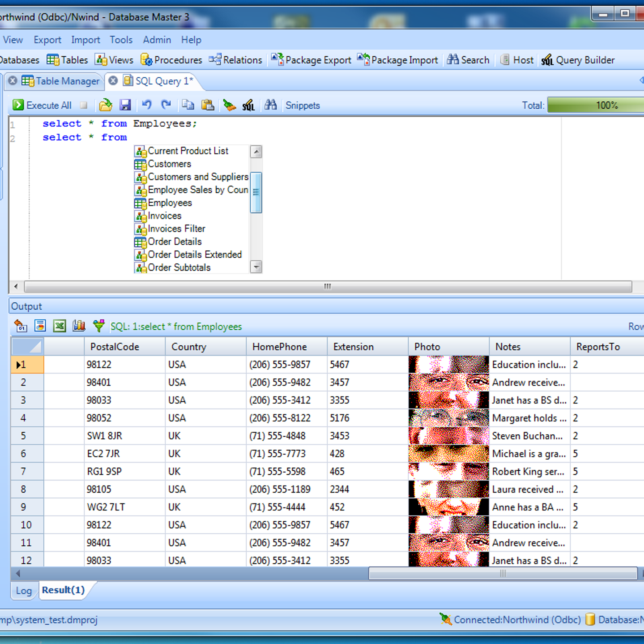This screenshot has height=644, width=644.
Task: Close the SQL Query 1 tab
Action: tap(114, 80)
